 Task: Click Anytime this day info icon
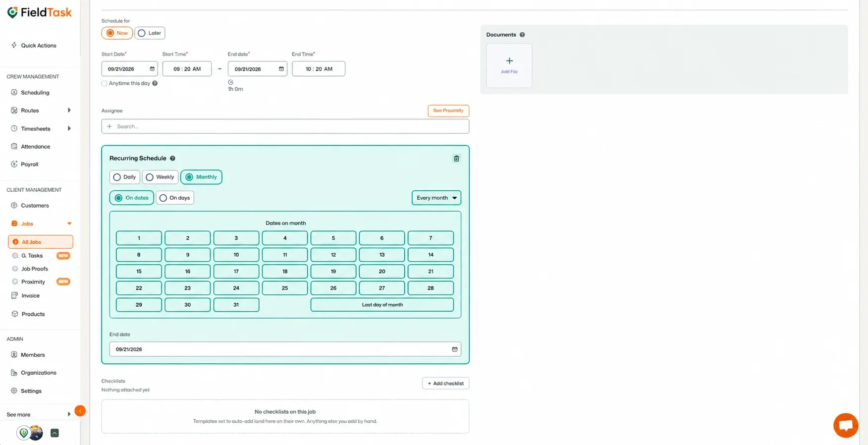tap(155, 83)
